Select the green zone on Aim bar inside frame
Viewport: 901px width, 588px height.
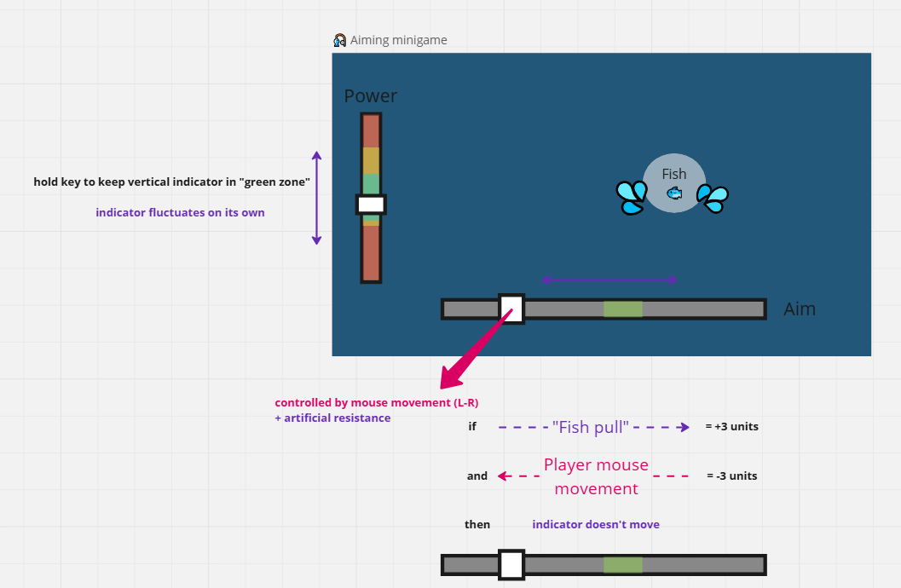[623, 309]
